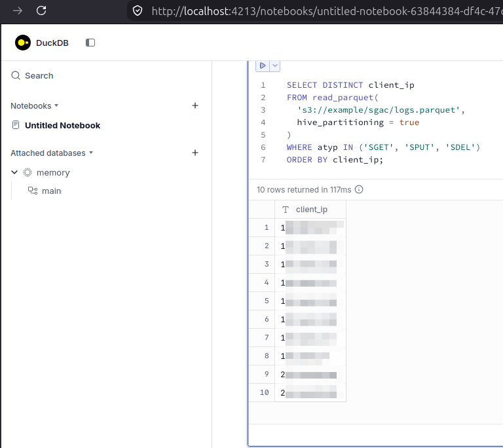Click the SELECT DISTINCT client_ip line
Viewport: 503px width, 448px height.
pyautogui.click(x=350, y=85)
